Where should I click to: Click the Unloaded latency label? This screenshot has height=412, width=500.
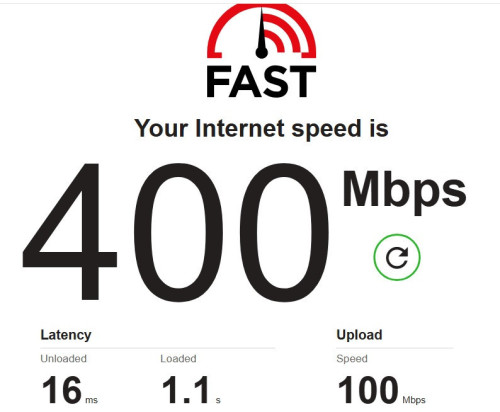click(63, 359)
